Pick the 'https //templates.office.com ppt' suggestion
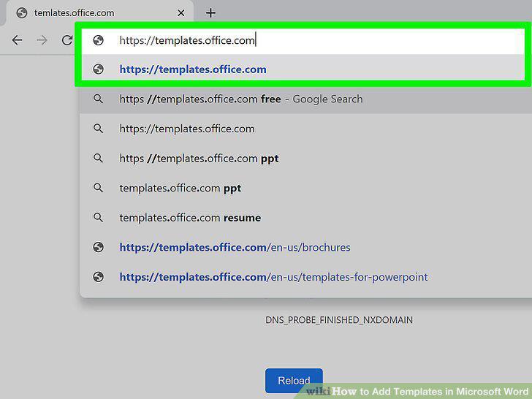The height and width of the screenshot is (399, 532). click(305, 159)
